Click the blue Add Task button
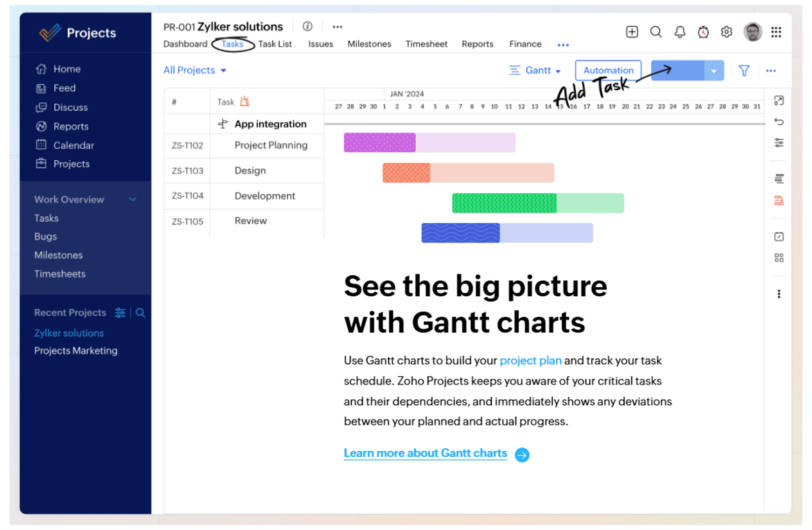The height and width of the screenshot is (530, 812). point(678,70)
